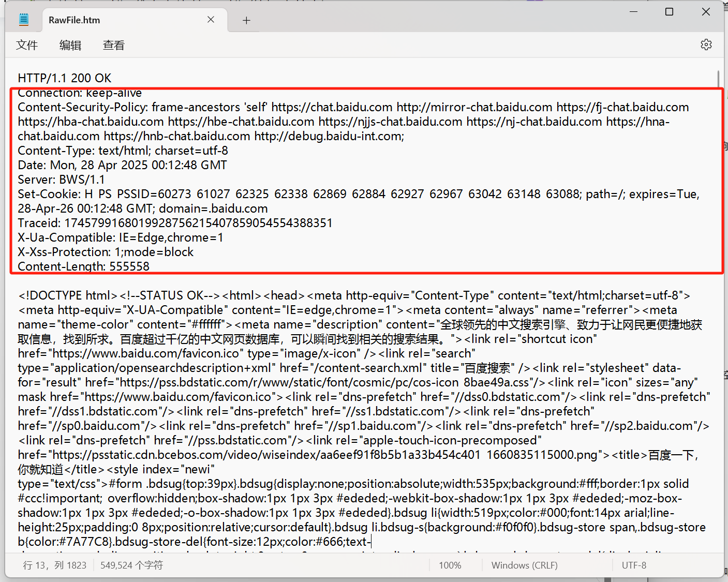This screenshot has height=582, width=728.
Task: Close the RawFile.htm tab
Action: point(211,20)
